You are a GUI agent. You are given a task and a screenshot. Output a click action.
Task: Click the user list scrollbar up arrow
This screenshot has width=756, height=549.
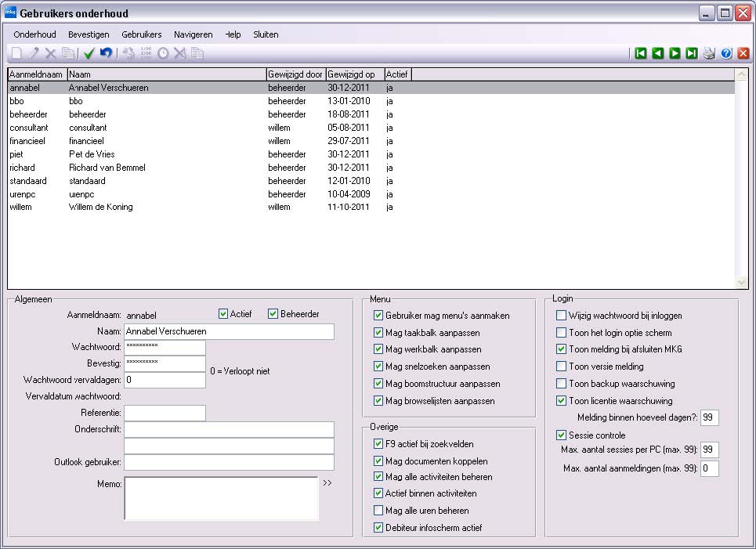(741, 74)
